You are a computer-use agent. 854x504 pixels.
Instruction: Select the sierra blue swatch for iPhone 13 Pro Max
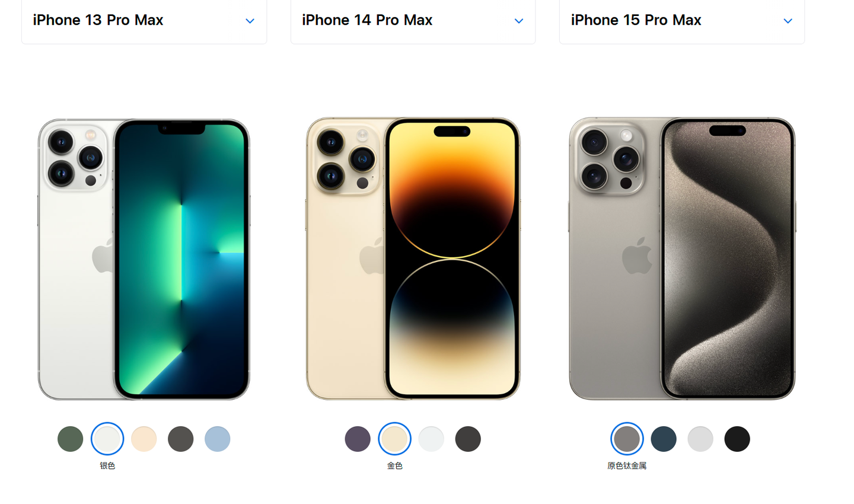click(218, 439)
